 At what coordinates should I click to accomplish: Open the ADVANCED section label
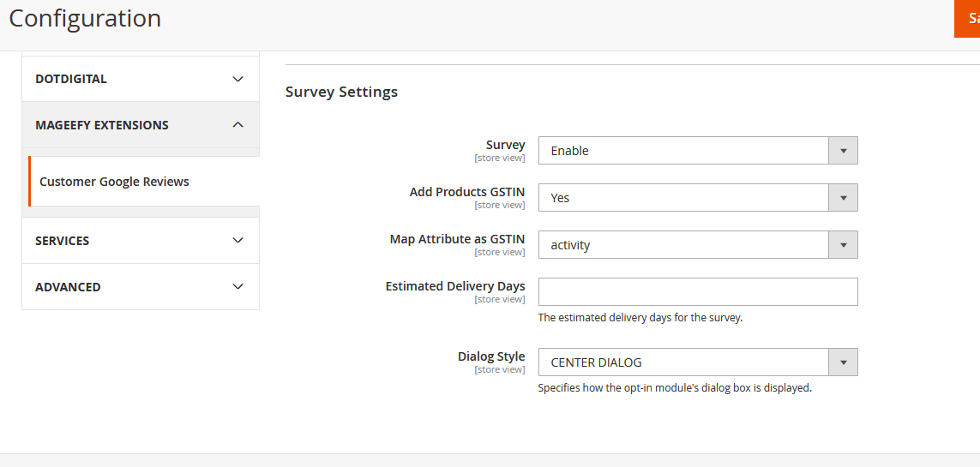coord(68,287)
